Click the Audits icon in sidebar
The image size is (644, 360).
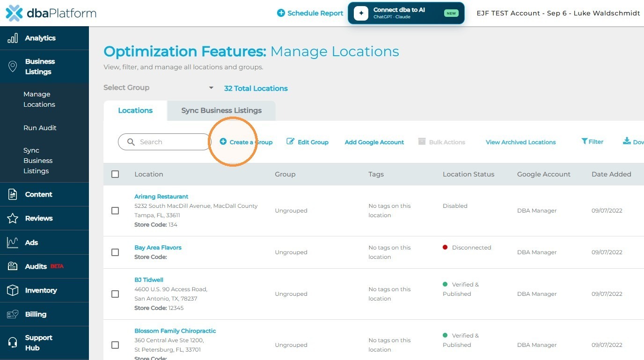13,266
